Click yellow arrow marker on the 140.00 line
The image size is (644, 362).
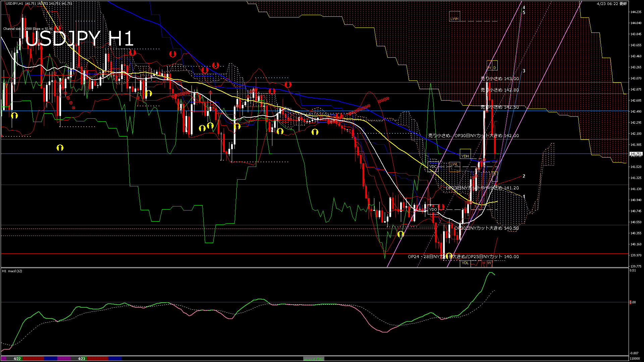tap(449, 255)
